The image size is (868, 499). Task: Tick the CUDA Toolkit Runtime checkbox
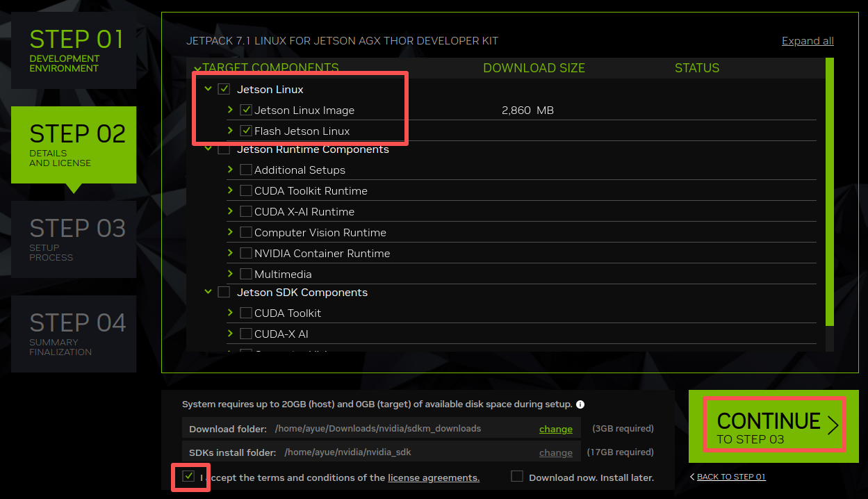[x=246, y=190]
